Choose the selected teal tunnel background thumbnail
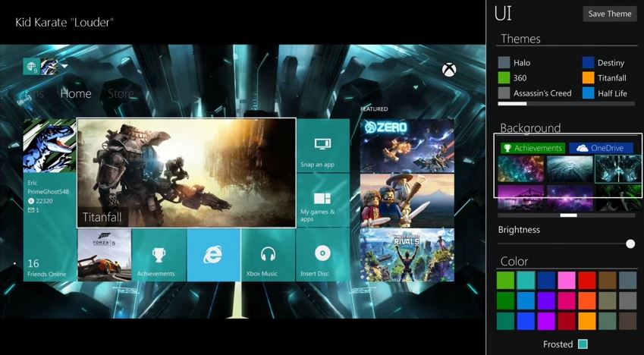 pyautogui.click(x=618, y=169)
